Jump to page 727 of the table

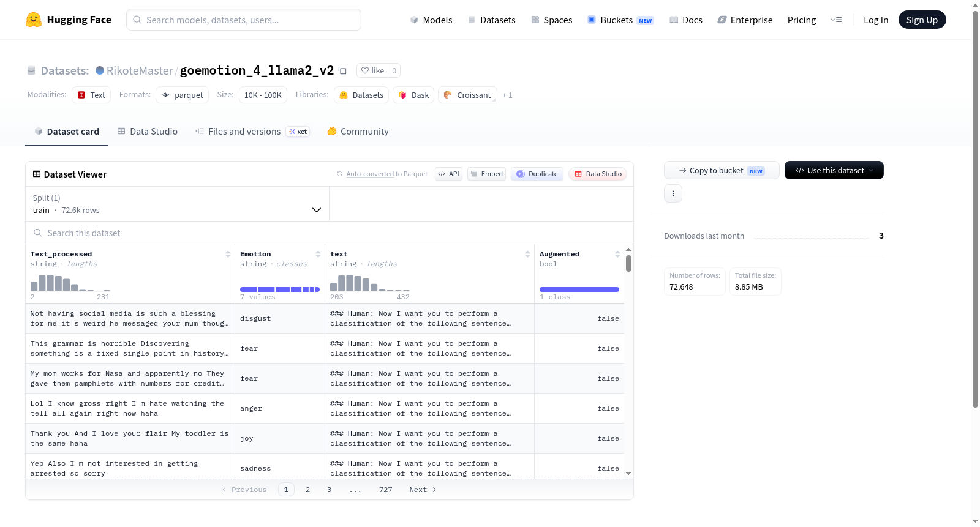click(x=386, y=490)
